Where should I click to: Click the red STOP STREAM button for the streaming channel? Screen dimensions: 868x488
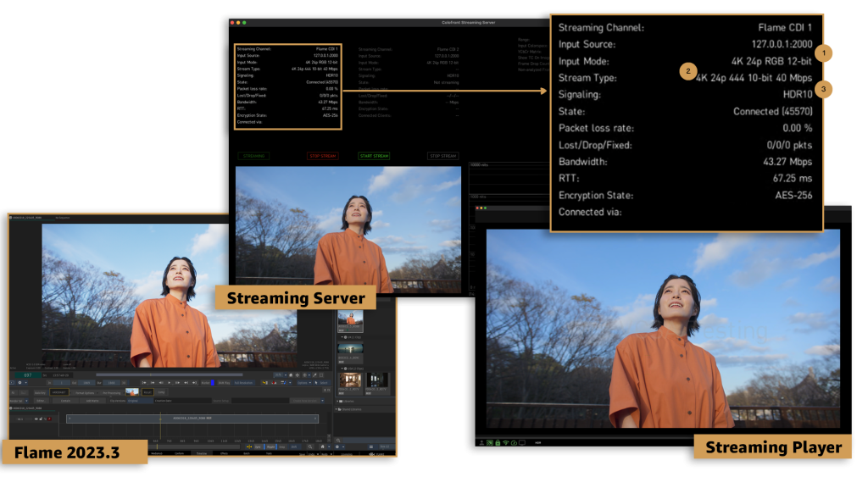click(323, 156)
